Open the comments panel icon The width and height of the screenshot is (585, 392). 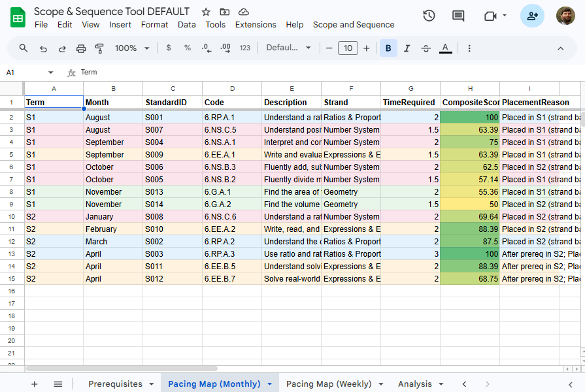[458, 16]
